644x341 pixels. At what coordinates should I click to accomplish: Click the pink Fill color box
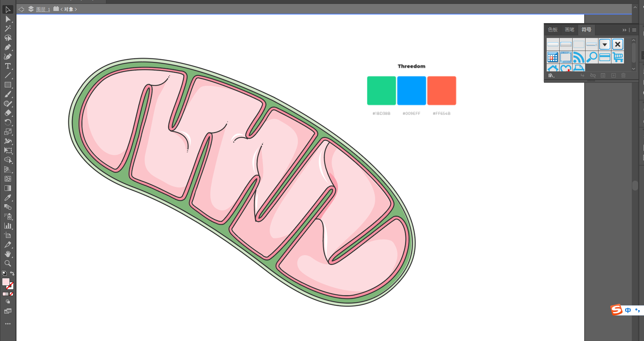(x=5, y=282)
